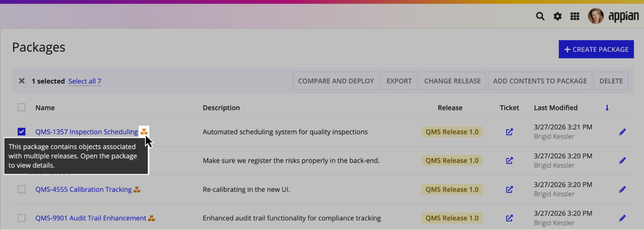Uncheck the QMS-1357 Inspection Scheduling checkbox
644x230 pixels.
tap(22, 132)
